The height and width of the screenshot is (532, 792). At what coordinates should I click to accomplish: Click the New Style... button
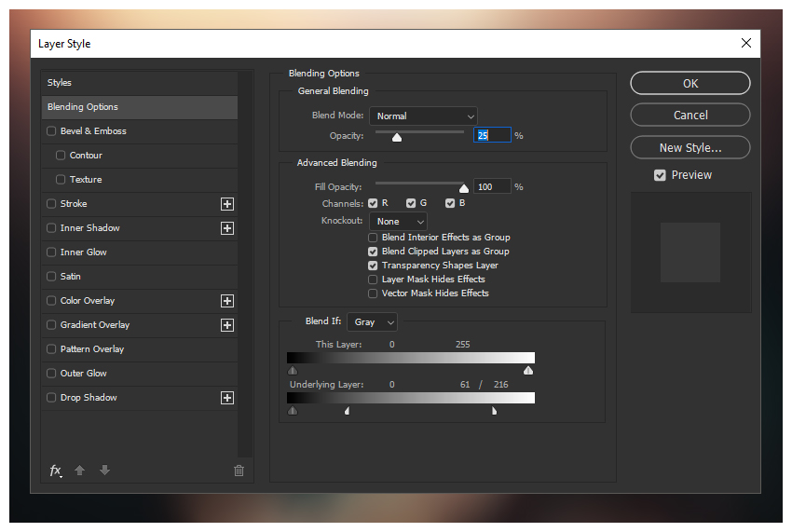point(690,148)
